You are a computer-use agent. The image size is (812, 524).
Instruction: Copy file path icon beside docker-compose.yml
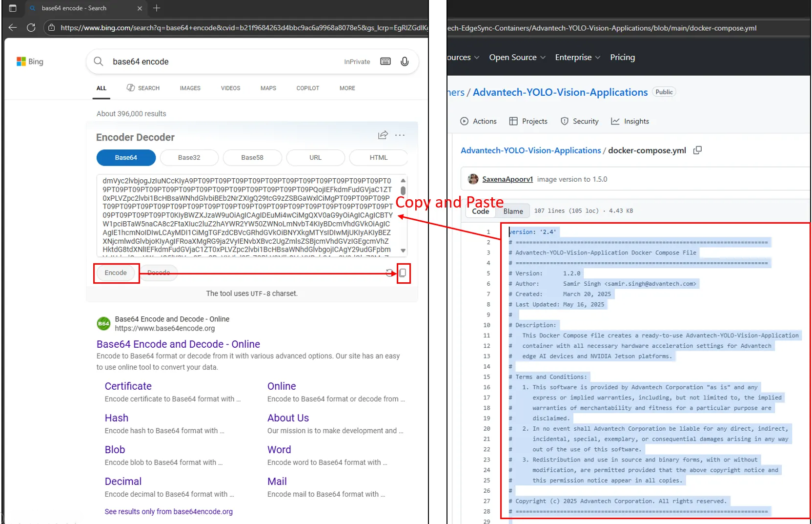coord(697,150)
